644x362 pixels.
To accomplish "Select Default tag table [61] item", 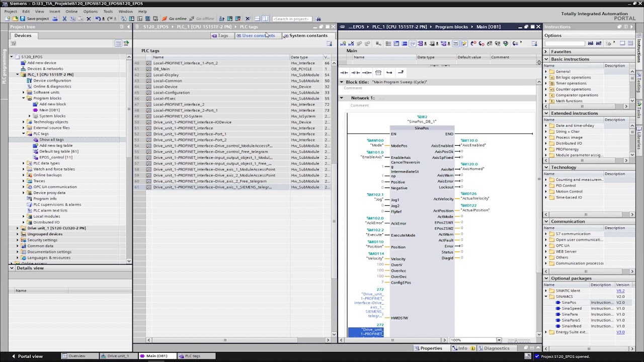I will click(58, 151).
